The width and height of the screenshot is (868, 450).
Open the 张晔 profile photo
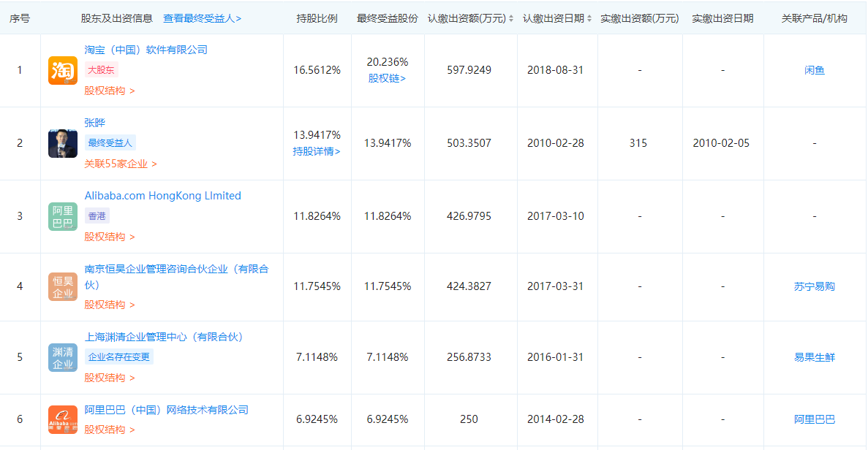pos(63,143)
